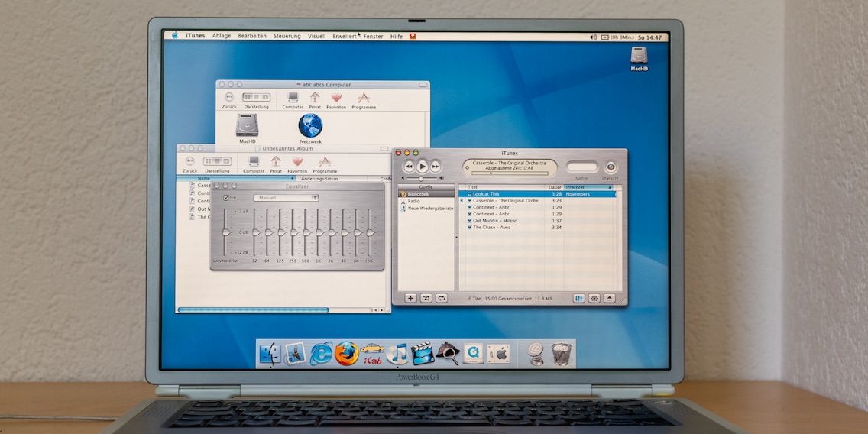
Task: Click the iTunes playback progress bar
Action: [510, 173]
